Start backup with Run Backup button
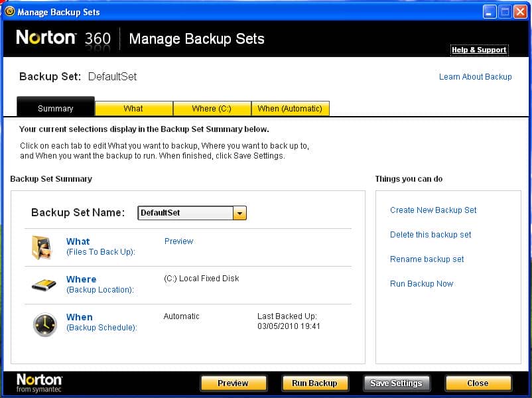Viewport: 532px width, 398px height. pyautogui.click(x=315, y=383)
